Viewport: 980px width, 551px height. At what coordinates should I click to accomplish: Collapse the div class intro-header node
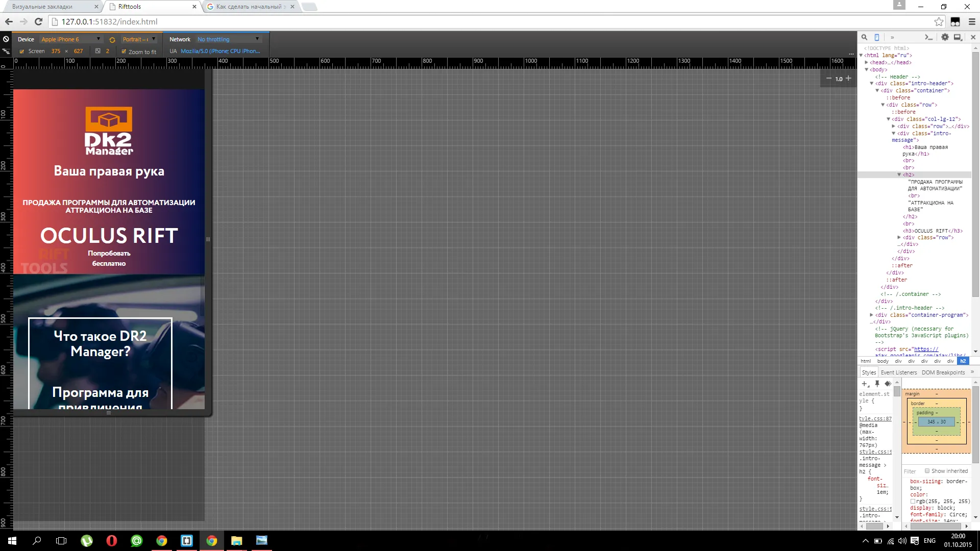[x=872, y=83]
